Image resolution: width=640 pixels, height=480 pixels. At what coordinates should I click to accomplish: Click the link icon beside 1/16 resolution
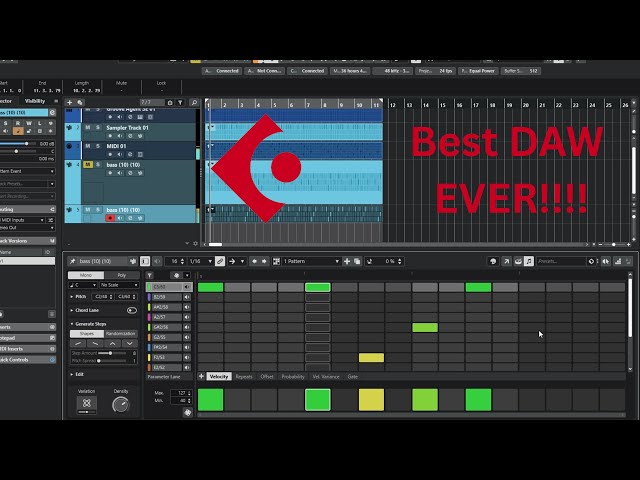point(220,261)
